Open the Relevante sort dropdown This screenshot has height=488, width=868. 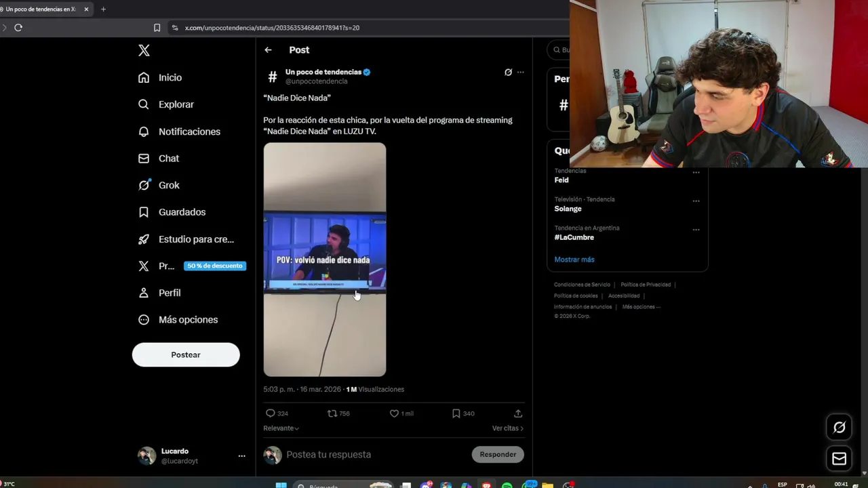[x=281, y=428]
